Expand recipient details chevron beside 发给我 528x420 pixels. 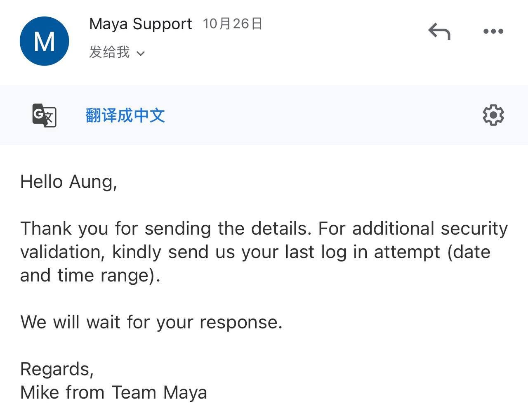point(140,54)
